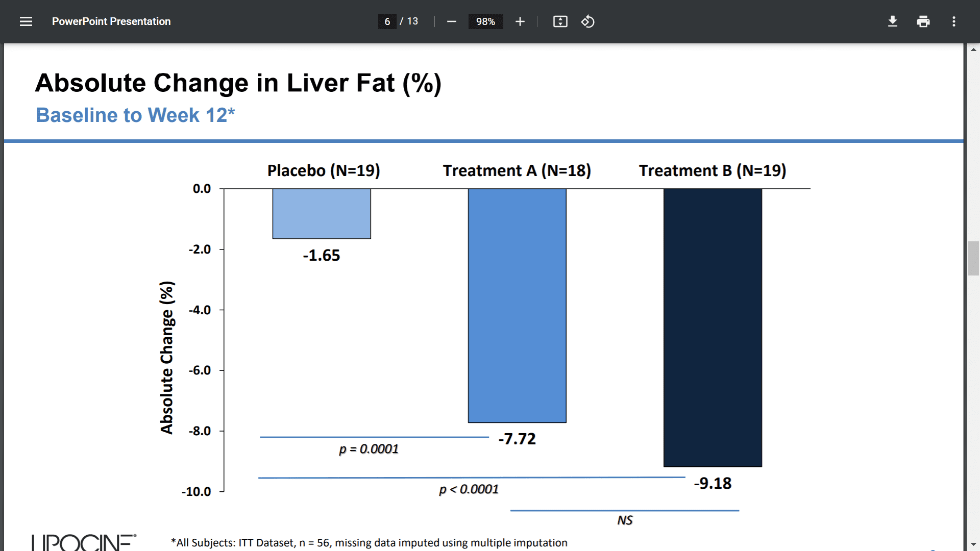Click the 98% zoom level field
Screen dimensions: 980x551
point(485,21)
